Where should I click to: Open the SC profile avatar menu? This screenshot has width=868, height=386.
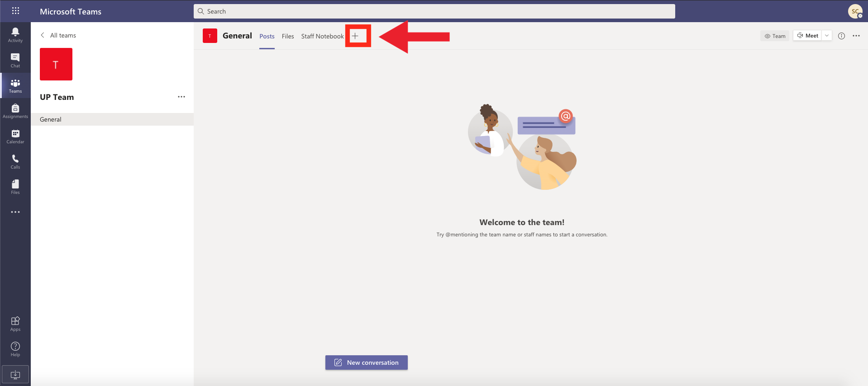[855, 11]
